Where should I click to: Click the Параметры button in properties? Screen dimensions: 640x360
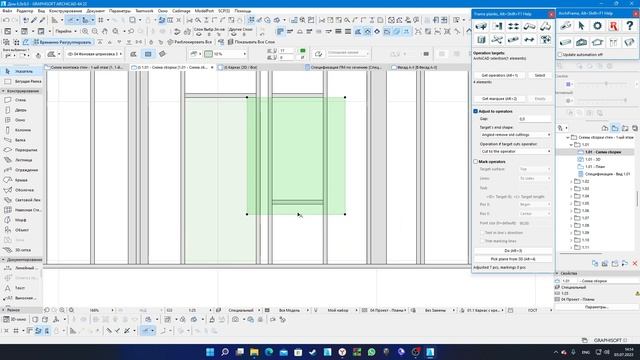pyautogui.click(x=596, y=307)
